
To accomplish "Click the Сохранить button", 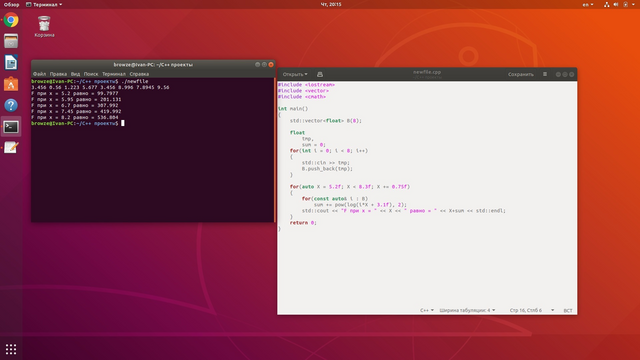I will click(520, 74).
